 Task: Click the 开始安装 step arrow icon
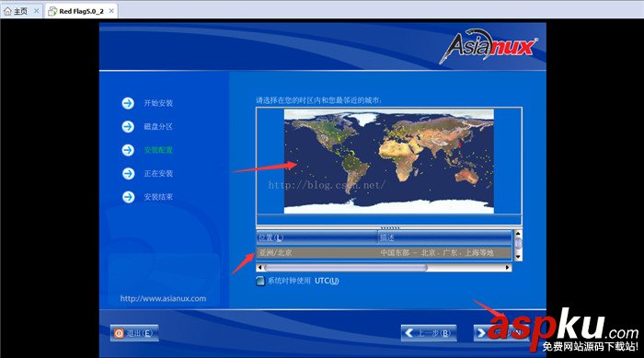click(128, 103)
